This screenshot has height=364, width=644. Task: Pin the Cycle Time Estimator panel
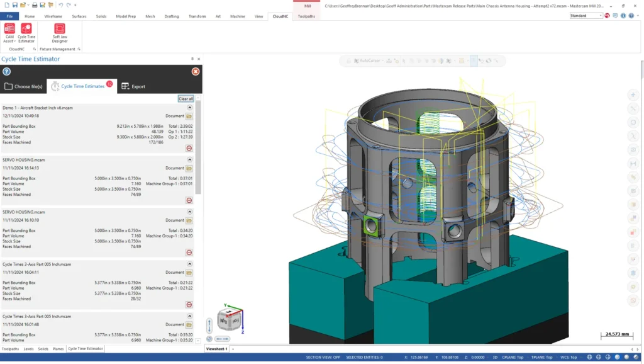192,59
